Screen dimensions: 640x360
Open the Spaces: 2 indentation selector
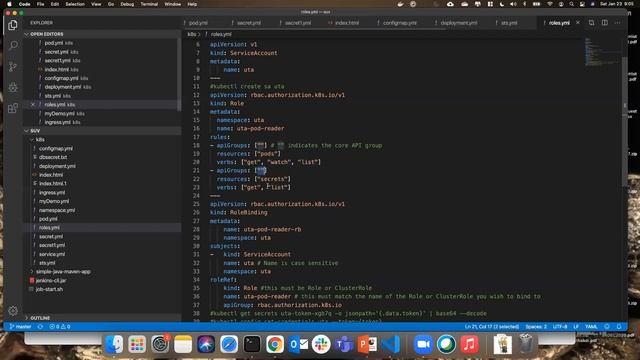536,327
